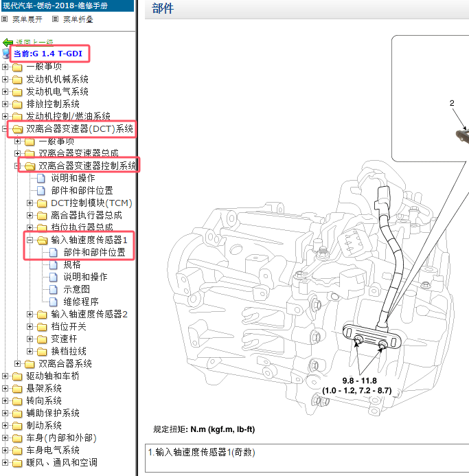Viewport: 469px width, 476px height.
Task: Click the 变速杆 folder icon
Action: point(42,339)
